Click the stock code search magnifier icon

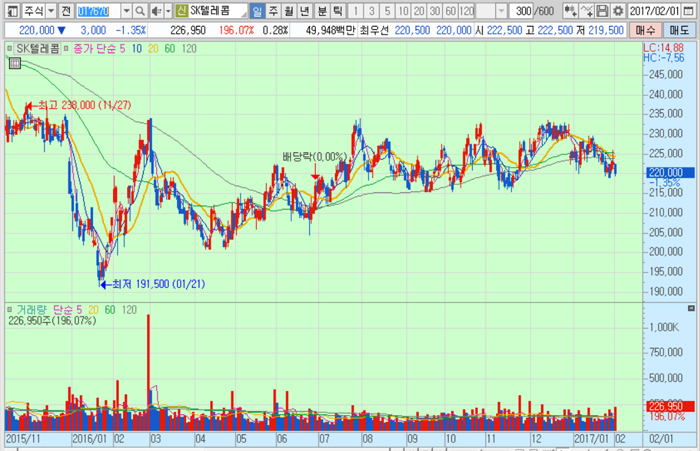[141, 10]
